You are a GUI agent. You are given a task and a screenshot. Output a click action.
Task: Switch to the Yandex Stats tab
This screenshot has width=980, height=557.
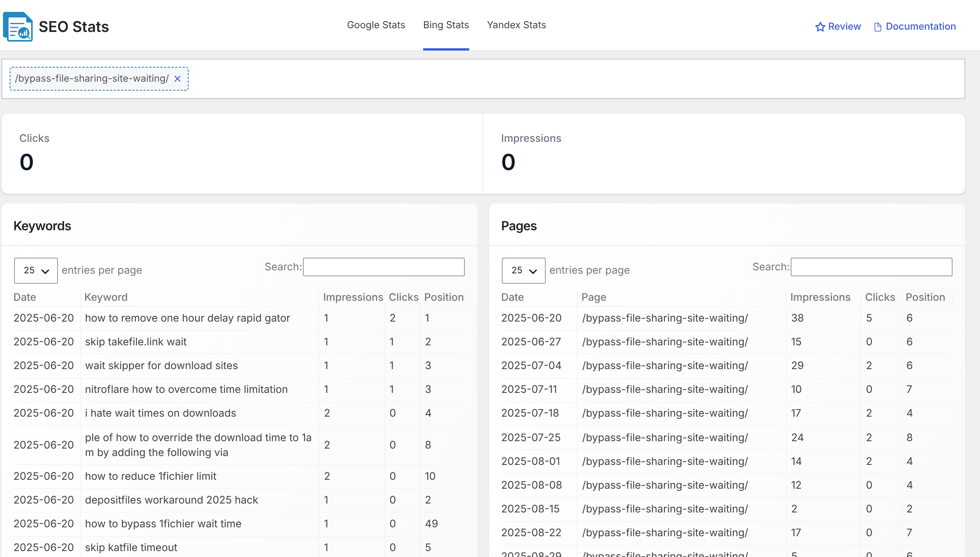(516, 25)
